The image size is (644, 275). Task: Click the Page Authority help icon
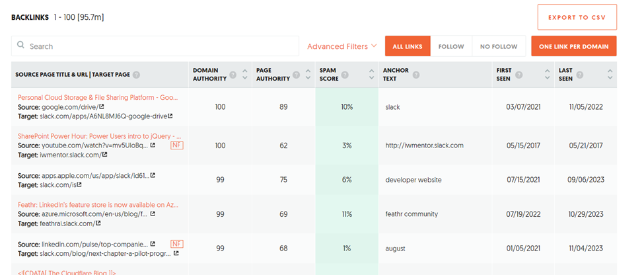296,75
